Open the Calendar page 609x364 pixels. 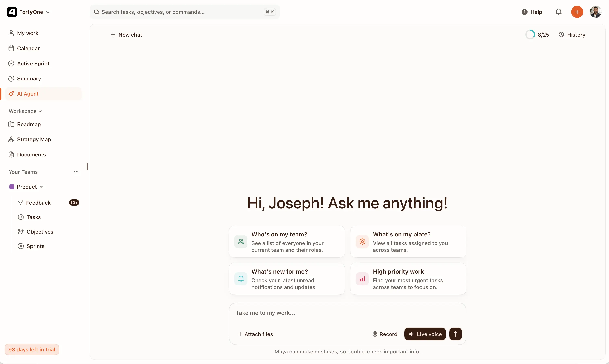[43, 48]
